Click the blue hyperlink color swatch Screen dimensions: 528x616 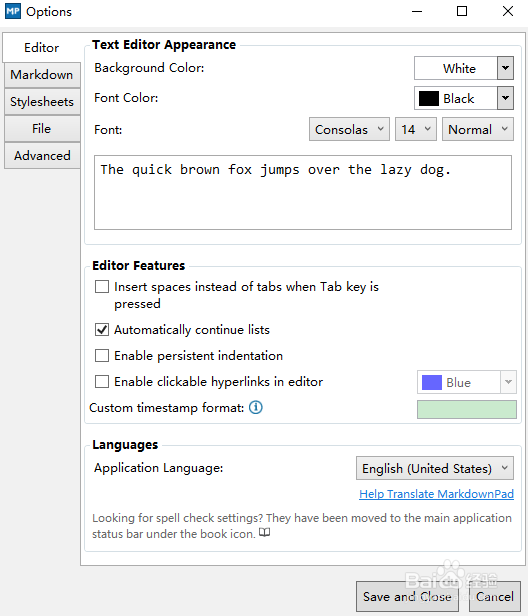[432, 382]
